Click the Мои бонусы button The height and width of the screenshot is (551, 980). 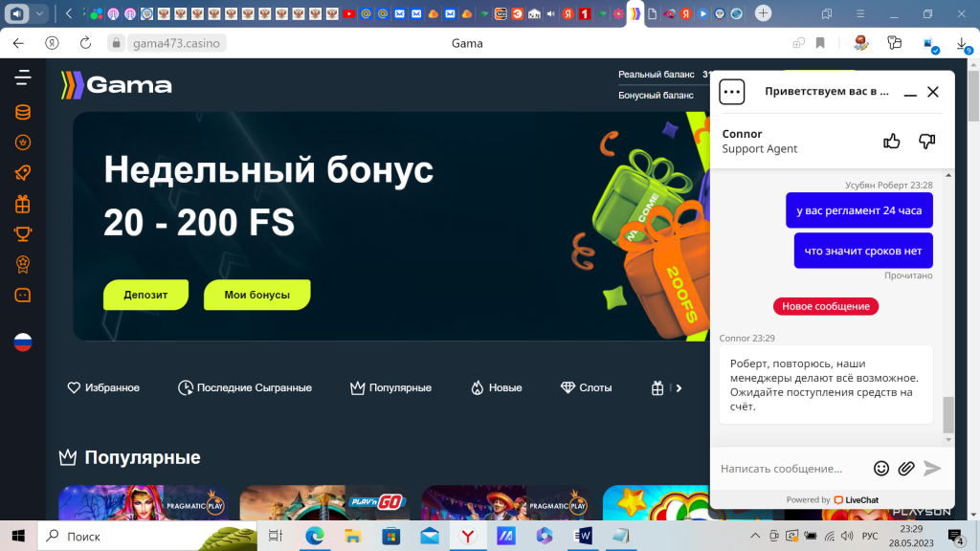(x=256, y=295)
